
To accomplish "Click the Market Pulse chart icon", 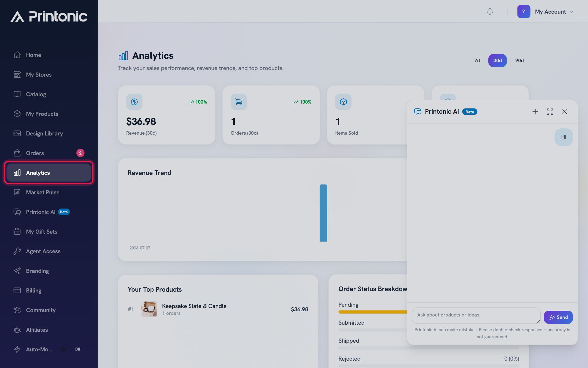I will 17,192.
